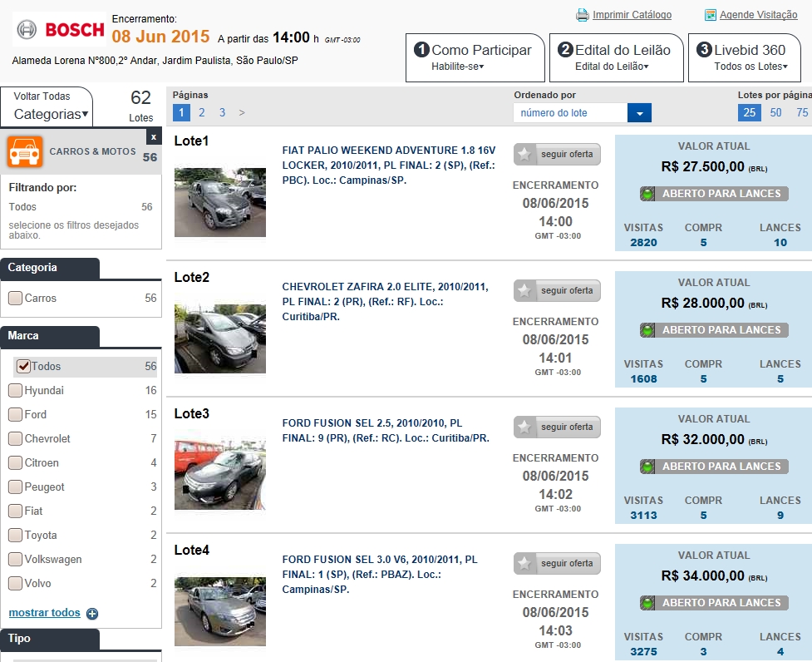Click seguir oferta for Lote3
The height and width of the screenshot is (662, 812).
(x=557, y=427)
